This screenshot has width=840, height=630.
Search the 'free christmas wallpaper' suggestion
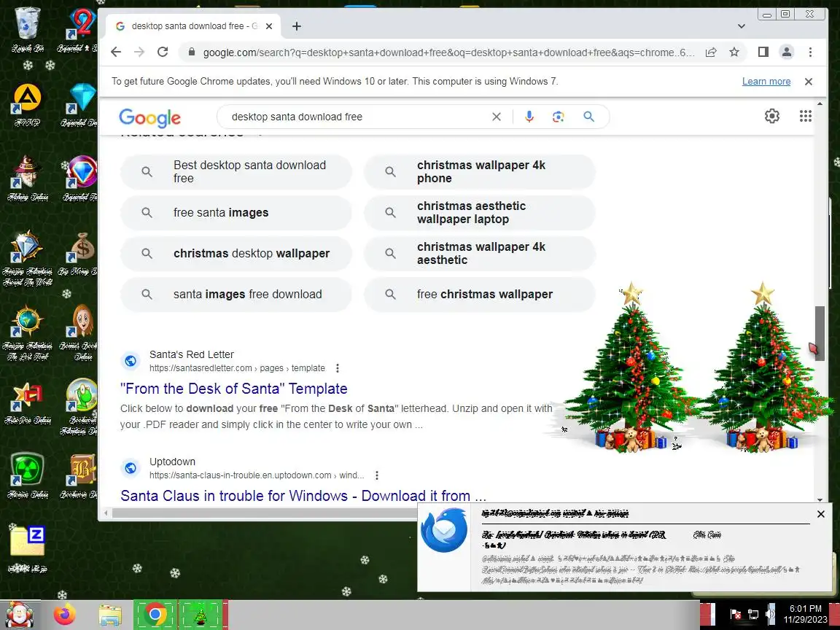480,294
